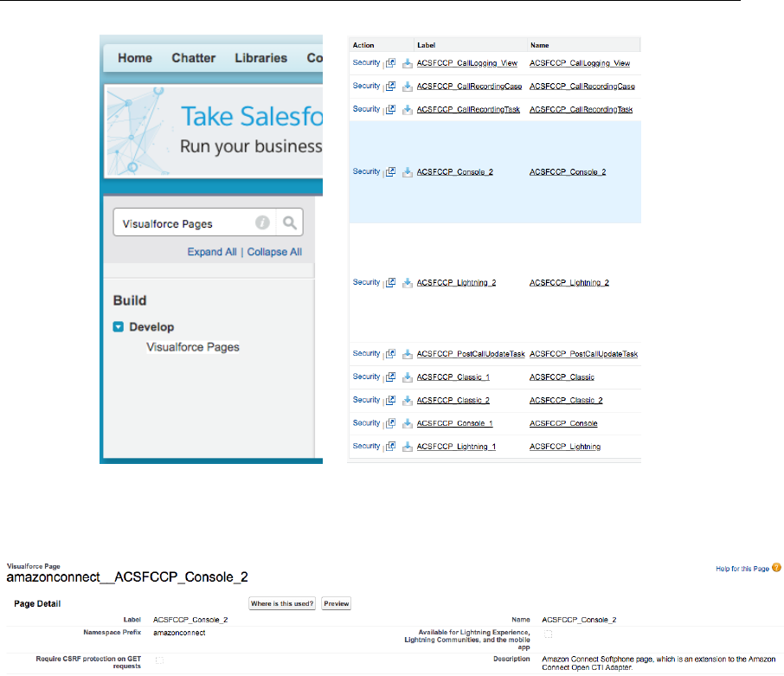The height and width of the screenshot is (676, 784).
Task: Toggle Available for Lightning Experience checkbox
Action: pos(548,634)
